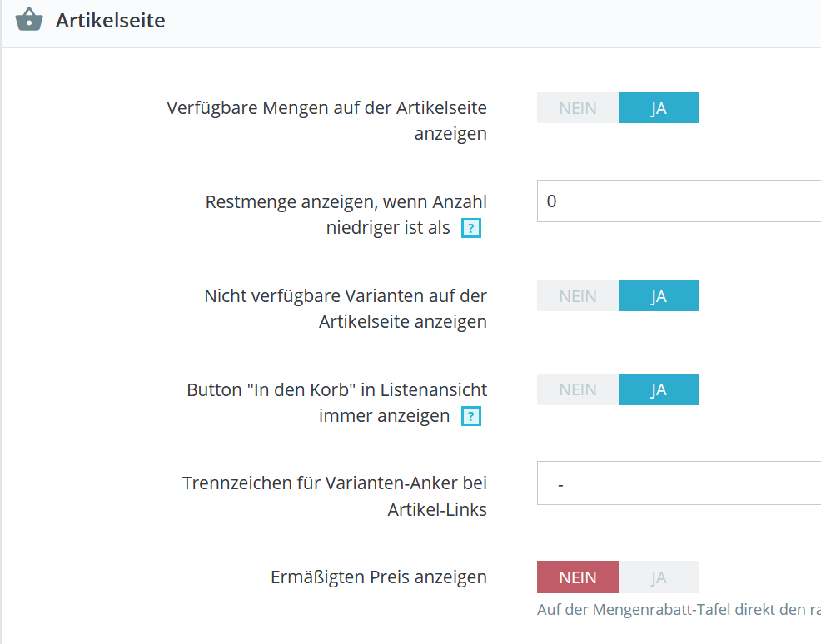Click the "Verfügbare Mengen auf der Artikelseite" label

click(326, 108)
